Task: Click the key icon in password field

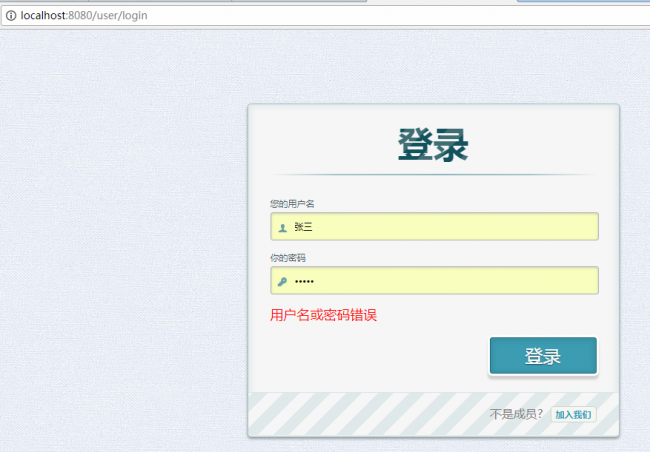Action: click(x=282, y=282)
